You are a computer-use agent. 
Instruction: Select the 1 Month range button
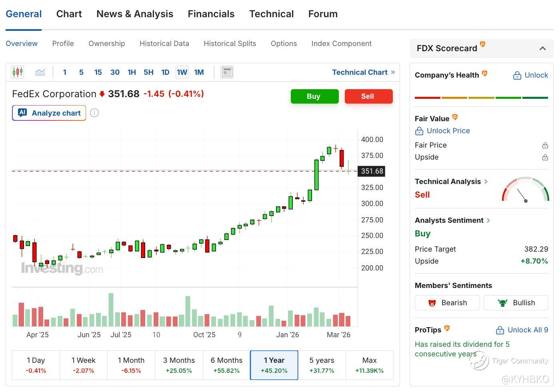click(131, 365)
